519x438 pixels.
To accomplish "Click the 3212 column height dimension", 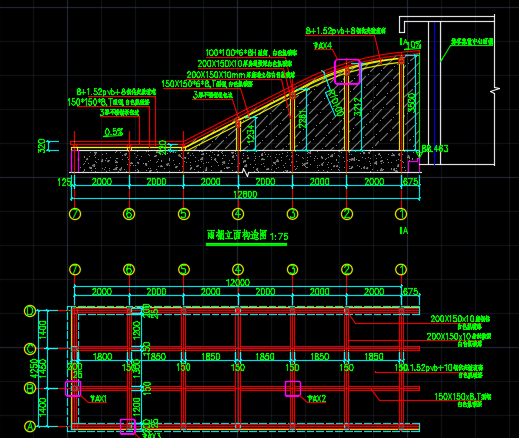I will [358, 107].
